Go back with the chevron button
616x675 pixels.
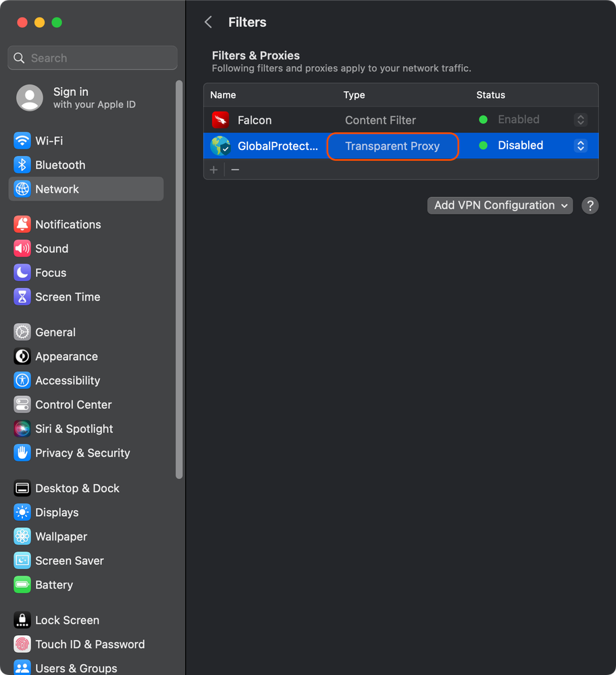pos(208,22)
